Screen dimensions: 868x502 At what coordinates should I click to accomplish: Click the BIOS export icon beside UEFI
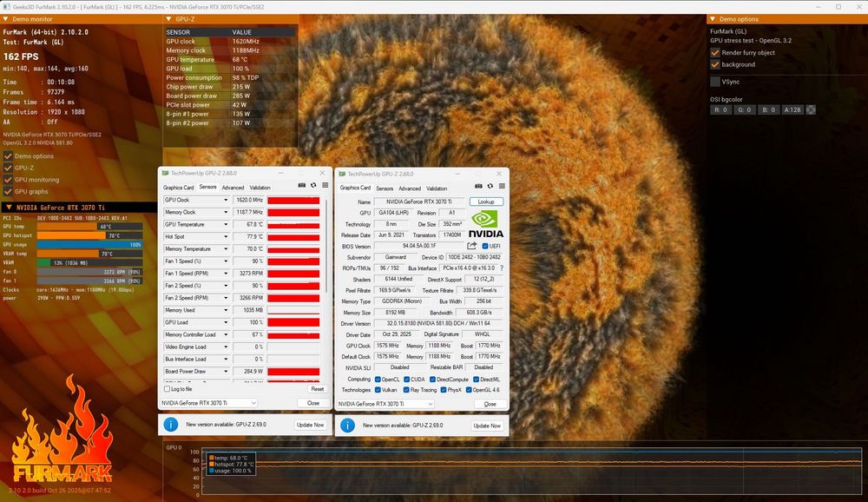pos(472,246)
